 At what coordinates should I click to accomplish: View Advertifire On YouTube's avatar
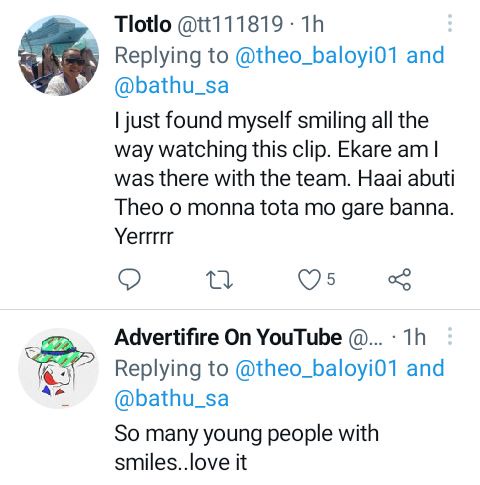tap(58, 368)
